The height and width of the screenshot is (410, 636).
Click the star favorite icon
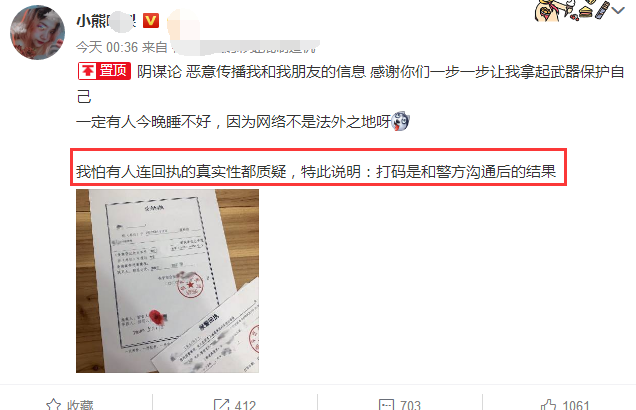[54, 404]
